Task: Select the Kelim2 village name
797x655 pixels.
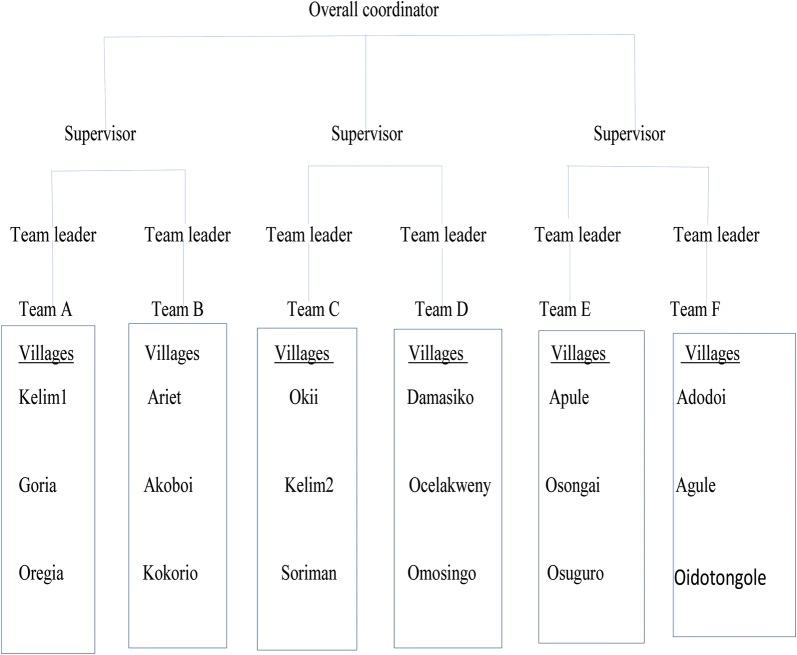Action: pos(308,486)
